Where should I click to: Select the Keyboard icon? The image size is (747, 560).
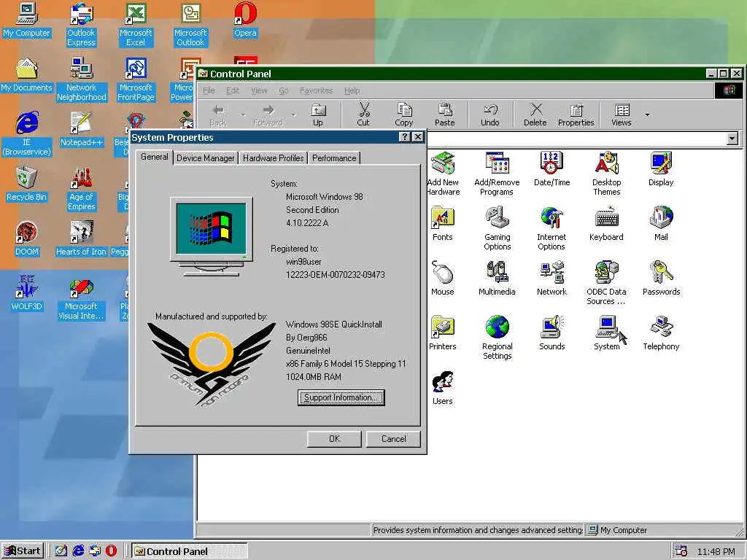tap(606, 224)
